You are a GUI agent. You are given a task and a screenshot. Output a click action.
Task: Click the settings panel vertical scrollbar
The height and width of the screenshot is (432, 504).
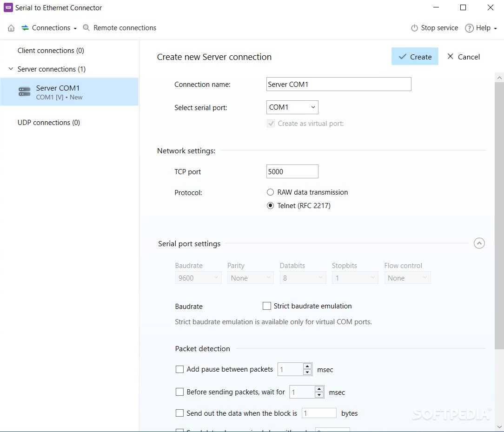499,216
